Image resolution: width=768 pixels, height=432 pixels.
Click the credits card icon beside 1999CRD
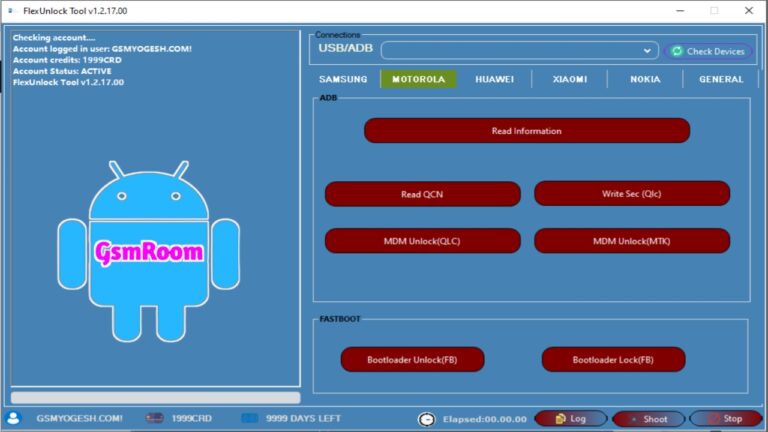click(x=154, y=418)
